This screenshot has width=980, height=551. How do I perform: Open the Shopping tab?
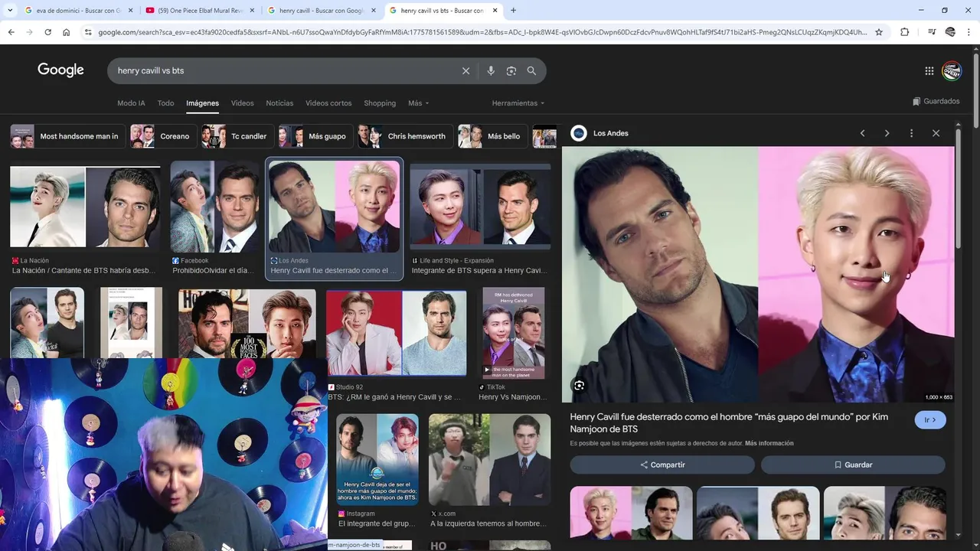point(380,103)
